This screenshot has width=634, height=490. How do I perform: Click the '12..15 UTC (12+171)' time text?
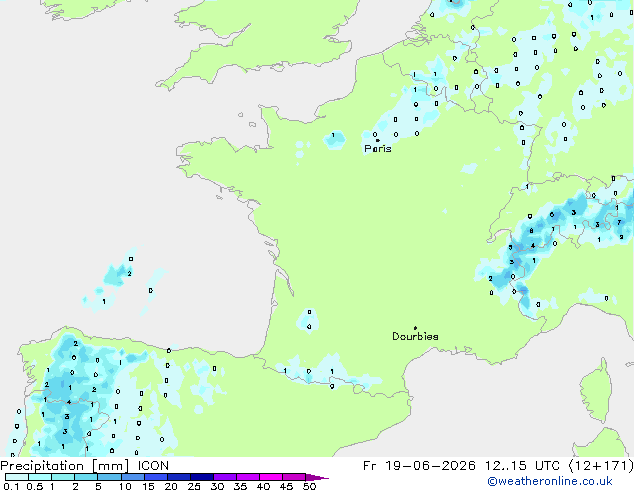[559, 466]
